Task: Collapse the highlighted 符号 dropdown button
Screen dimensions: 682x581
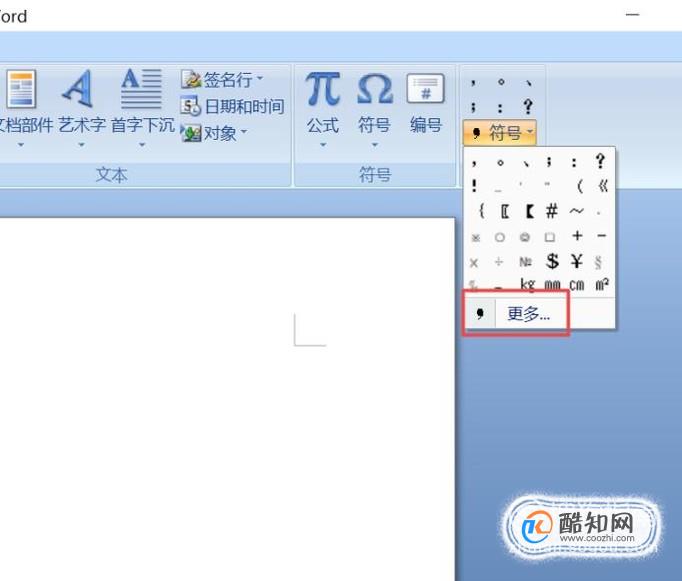Action: tap(500, 132)
